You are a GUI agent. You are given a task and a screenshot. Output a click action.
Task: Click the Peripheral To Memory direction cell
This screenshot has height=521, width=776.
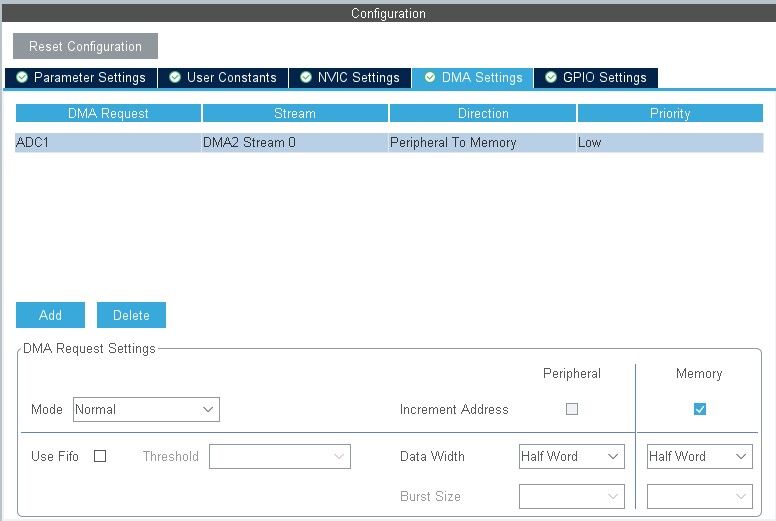click(483, 142)
